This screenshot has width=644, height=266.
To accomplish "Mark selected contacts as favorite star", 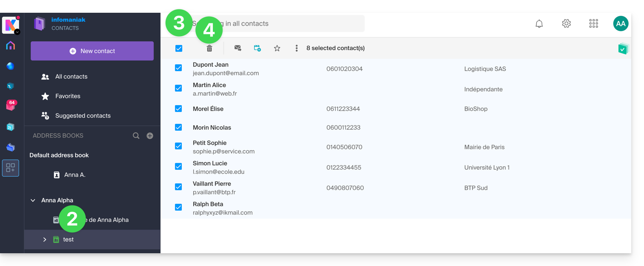I will point(277,49).
